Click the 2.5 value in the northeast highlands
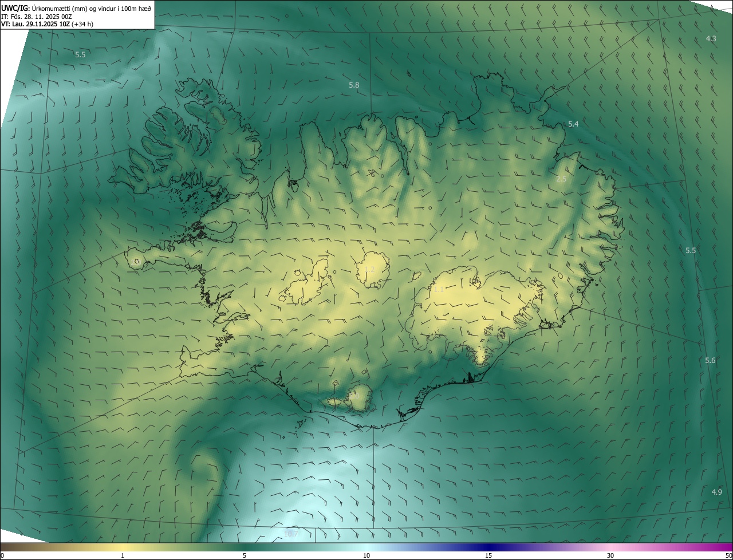This screenshot has width=733, height=560. [x=561, y=179]
